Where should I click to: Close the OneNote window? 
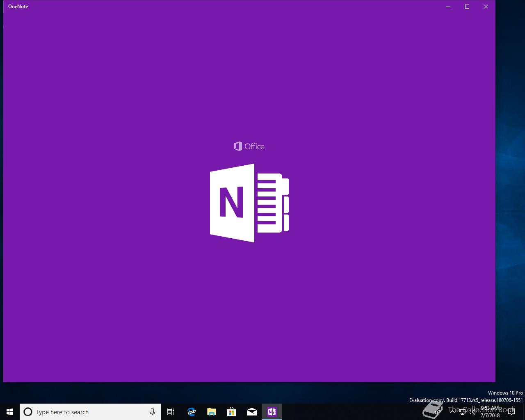click(x=486, y=7)
